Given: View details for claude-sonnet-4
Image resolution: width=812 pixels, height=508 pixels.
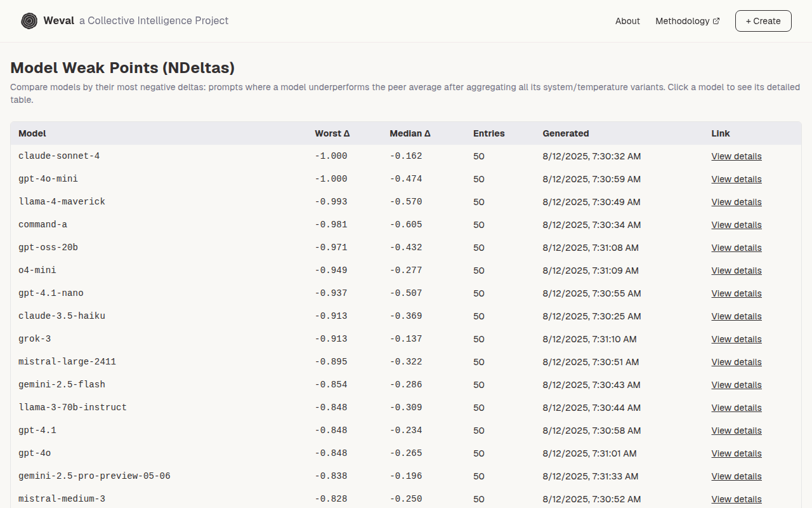Looking at the screenshot, I should tap(737, 156).
